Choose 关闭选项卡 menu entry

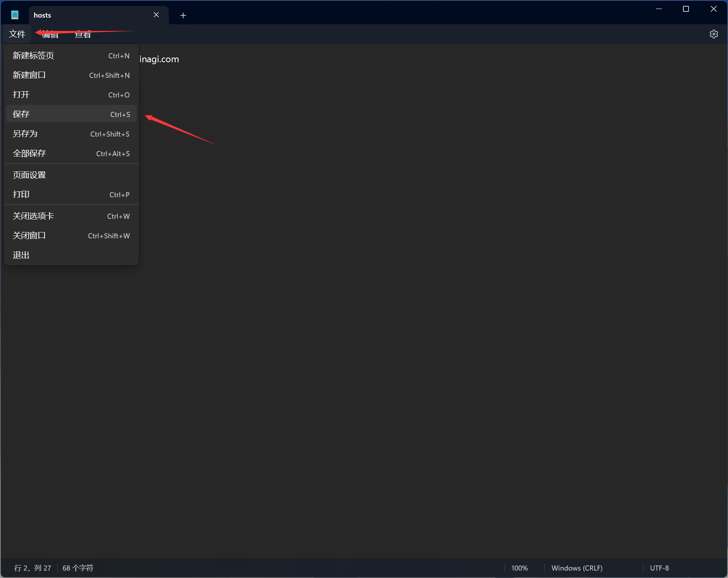pos(71,216)
